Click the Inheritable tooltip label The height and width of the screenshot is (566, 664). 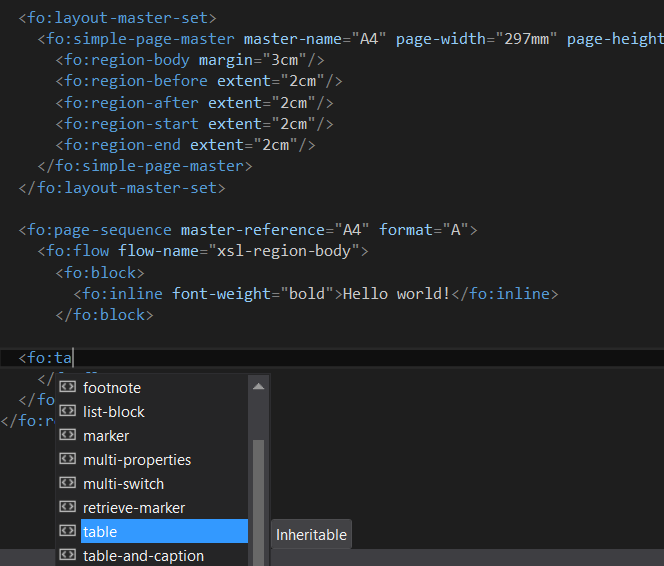click(x=311, y=535)
